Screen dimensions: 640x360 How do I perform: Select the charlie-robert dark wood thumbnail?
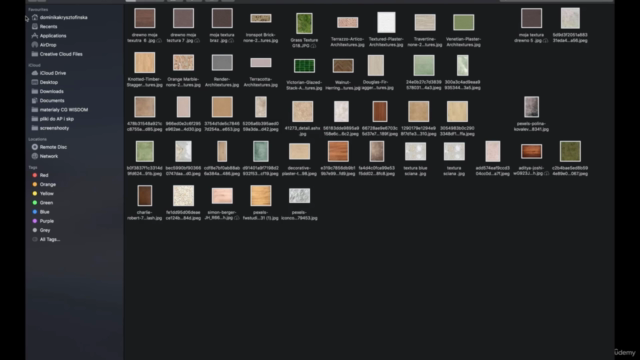click(x=145, y=196)
